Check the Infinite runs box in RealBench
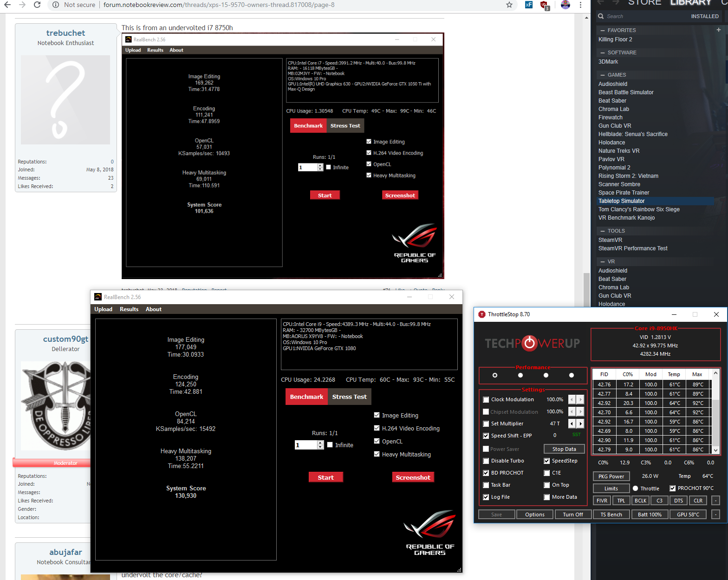The height and width of the screenshot is (580, 728). [x=330, y=445]
